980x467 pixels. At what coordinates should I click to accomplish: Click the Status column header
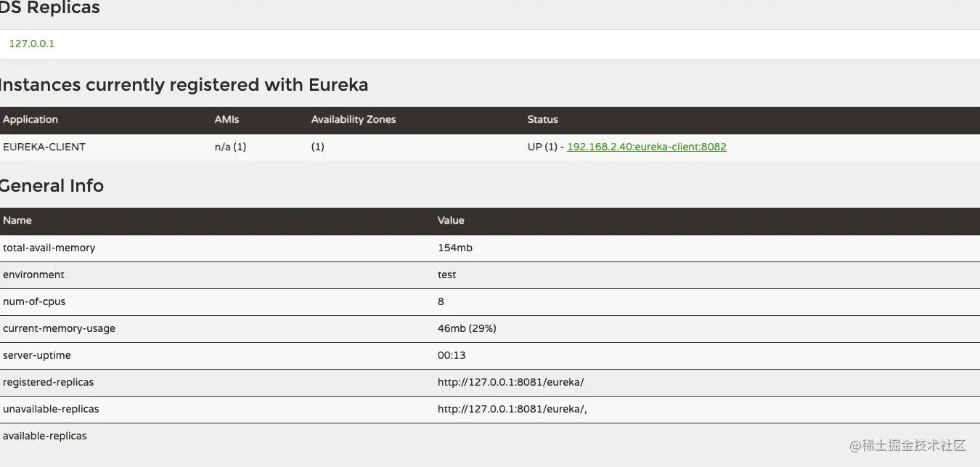tap(542, 120)
